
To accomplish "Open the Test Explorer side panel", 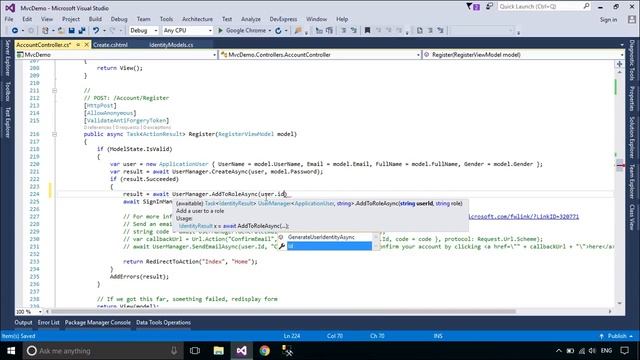I will [x=7, y=122].
